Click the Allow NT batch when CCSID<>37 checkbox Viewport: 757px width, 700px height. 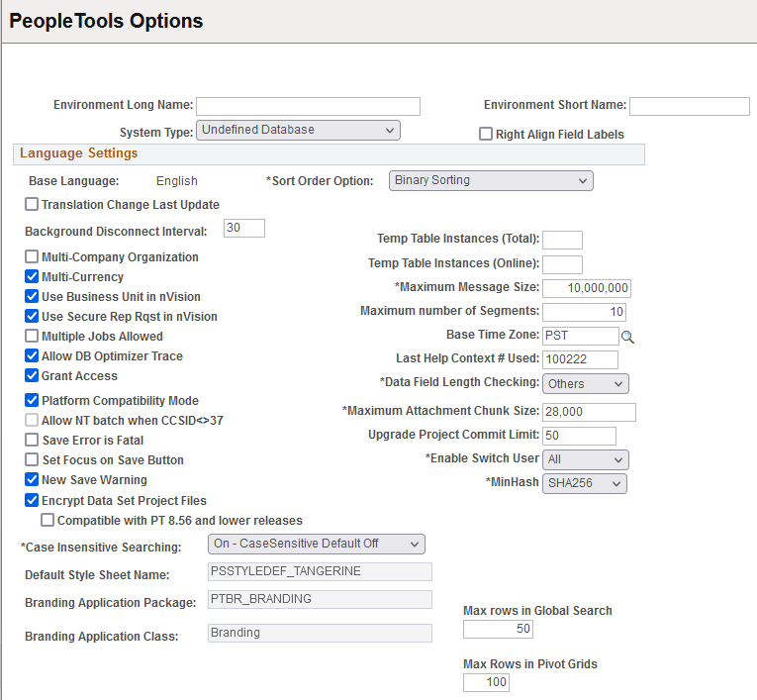32,420
